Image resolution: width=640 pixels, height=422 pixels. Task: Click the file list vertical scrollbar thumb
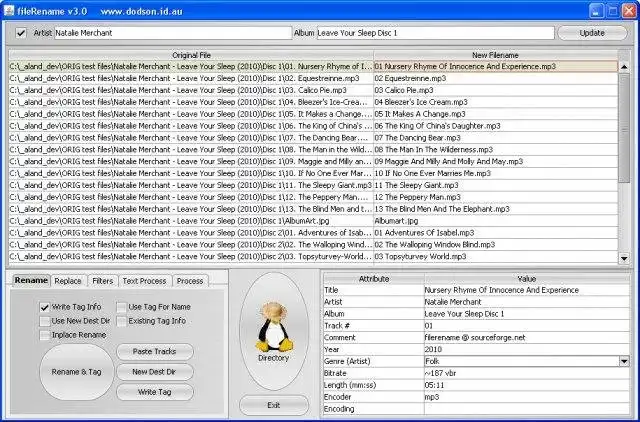coord(624,128)
